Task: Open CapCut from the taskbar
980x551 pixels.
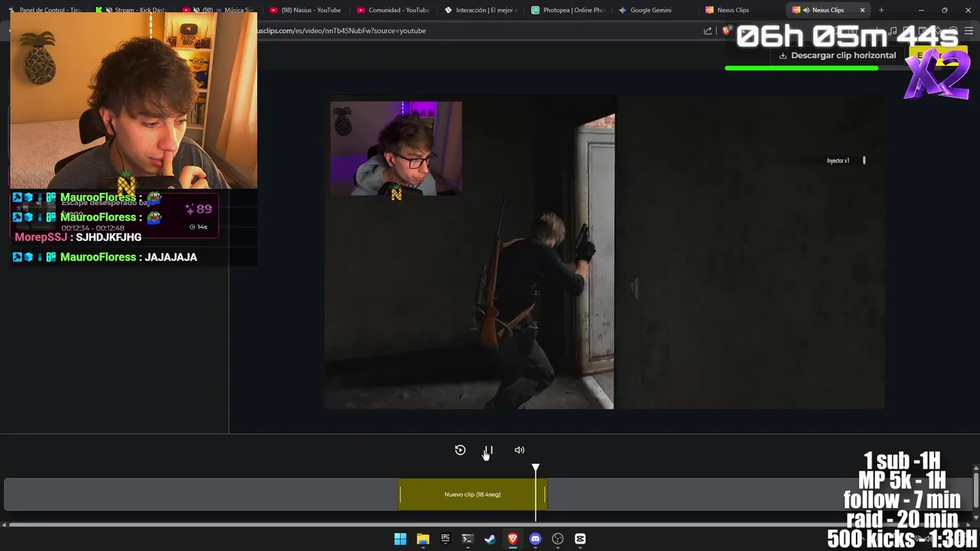Action: click(580, 539)
